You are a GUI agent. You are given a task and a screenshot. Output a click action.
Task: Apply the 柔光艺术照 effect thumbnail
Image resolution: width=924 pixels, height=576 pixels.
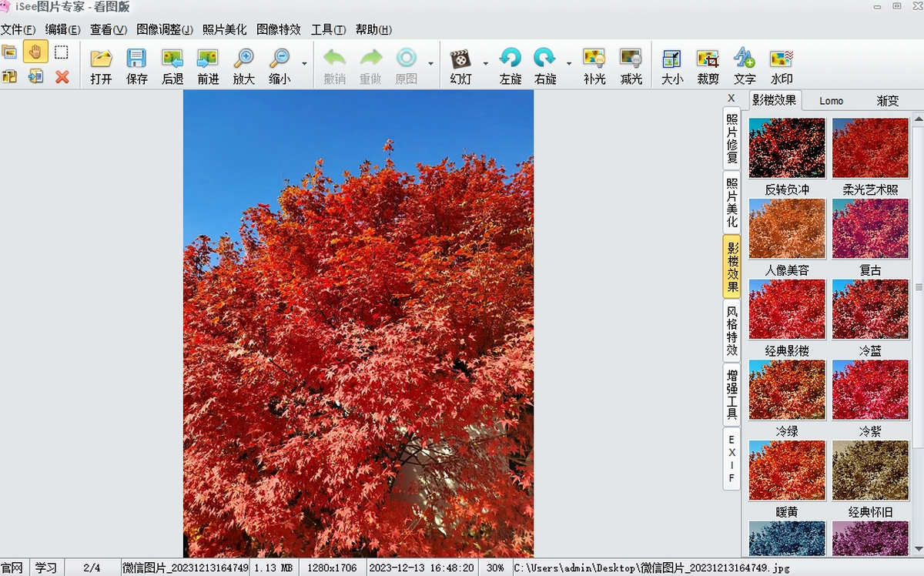pos(871,148)
